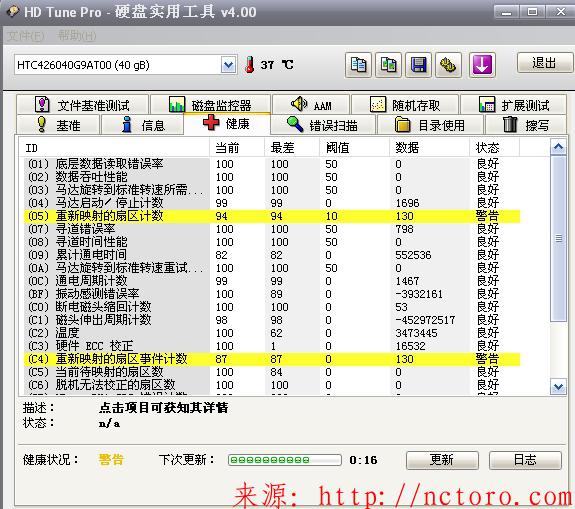Click the 警告 status in row 05

coord(487,216)
